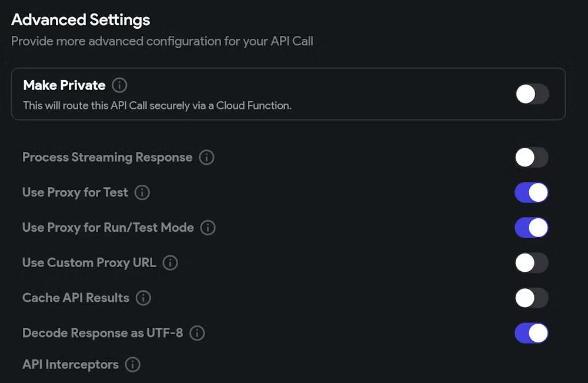The height and width of the screenshot is (383, 588).
Task: View info about Use Custom Proxy URL
Action: (170, 263)
